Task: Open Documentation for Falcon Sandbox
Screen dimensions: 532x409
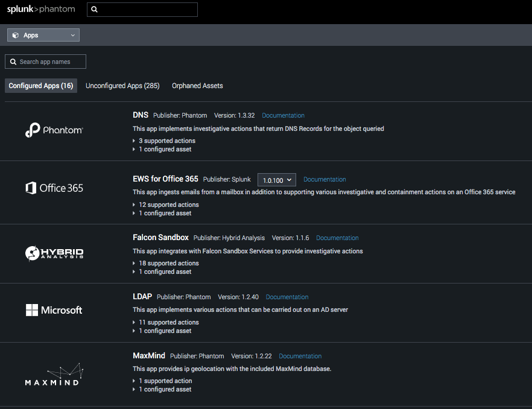Action: coord(337,238)
